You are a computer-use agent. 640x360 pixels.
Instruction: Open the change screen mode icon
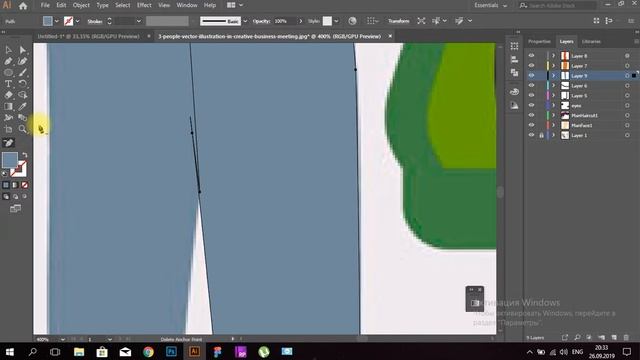tap(16, 209)
